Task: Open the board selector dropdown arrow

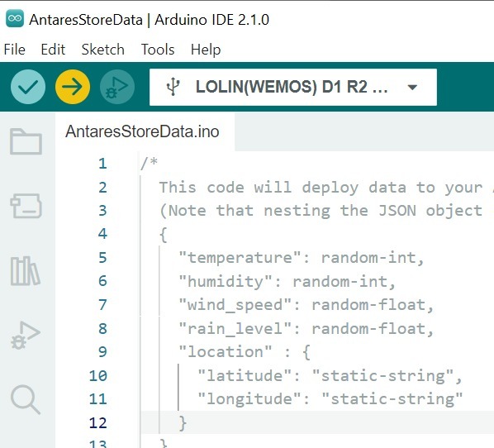Action: pos(412,87)
